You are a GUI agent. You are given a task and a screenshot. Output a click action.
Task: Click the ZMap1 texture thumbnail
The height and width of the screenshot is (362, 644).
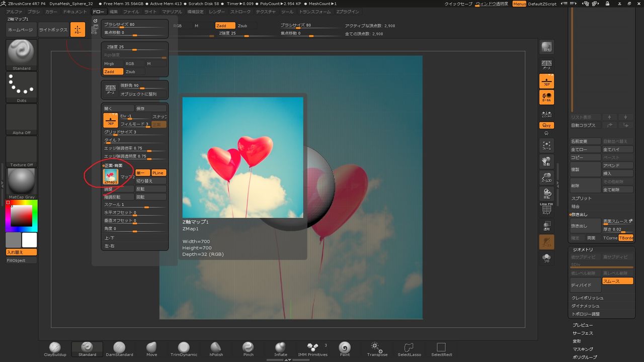111,176
